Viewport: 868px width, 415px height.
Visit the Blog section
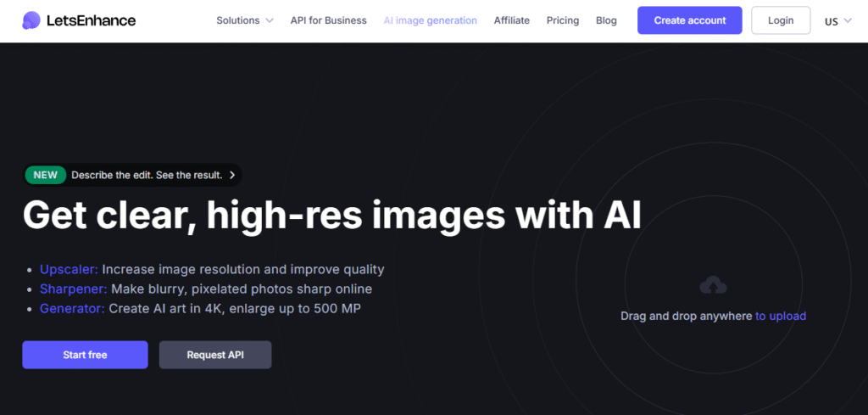(x=606, y=20)
